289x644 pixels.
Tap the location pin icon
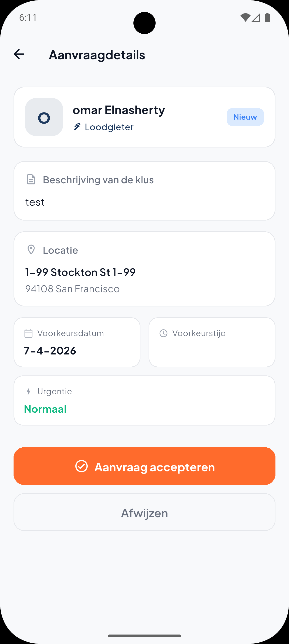pos(31,250)
